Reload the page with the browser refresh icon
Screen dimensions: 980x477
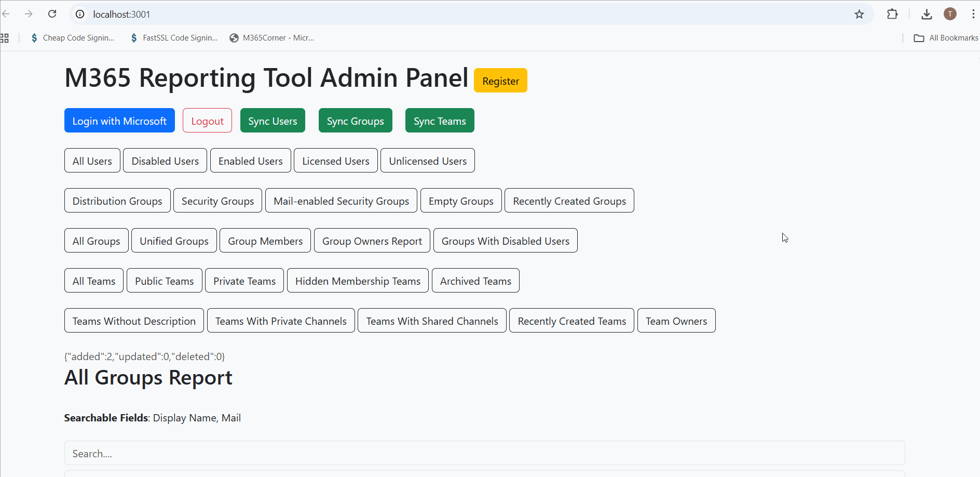tap(52, 14)
